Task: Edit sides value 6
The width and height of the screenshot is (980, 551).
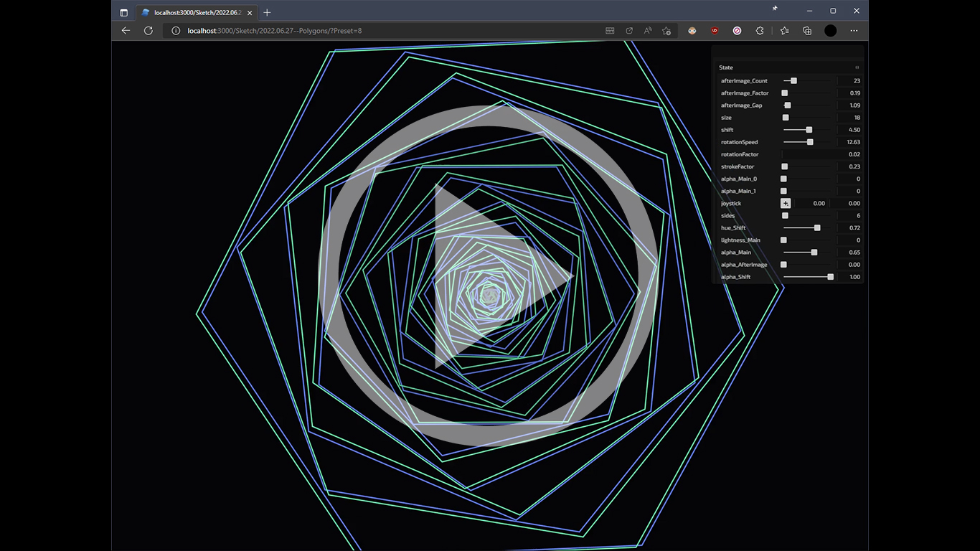Action: pos(850,215)
